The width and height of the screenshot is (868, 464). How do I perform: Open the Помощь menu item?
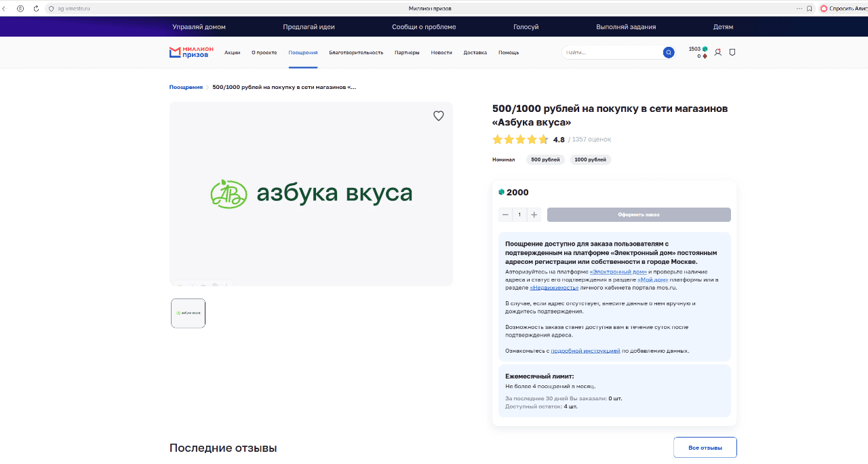coord(509,52)
